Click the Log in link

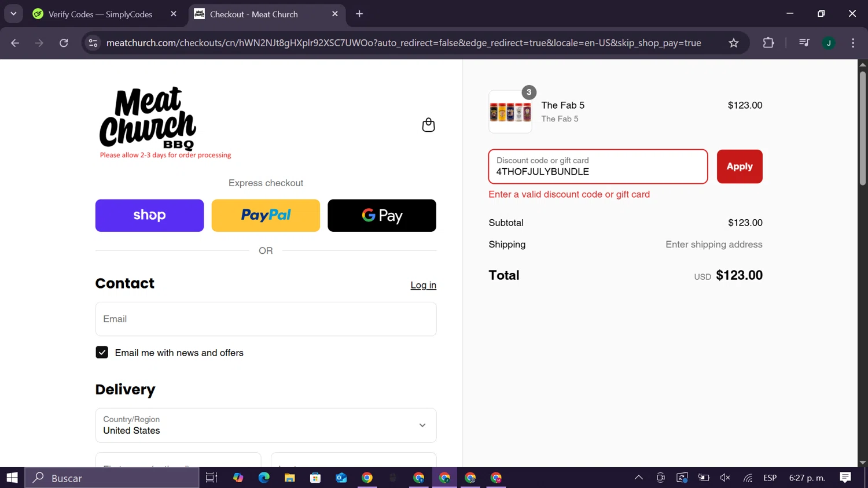pos(424,285)
